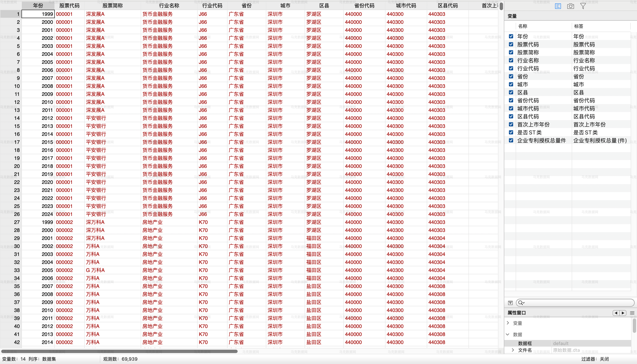Collapse the 数据 properties section

click(x=507, y=334)
